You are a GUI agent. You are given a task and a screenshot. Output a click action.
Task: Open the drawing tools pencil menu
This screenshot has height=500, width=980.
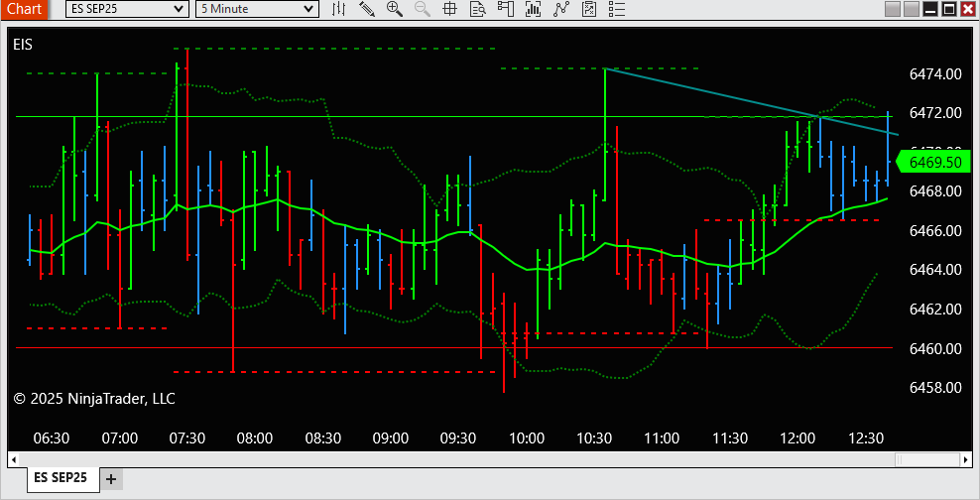(367, 9)
